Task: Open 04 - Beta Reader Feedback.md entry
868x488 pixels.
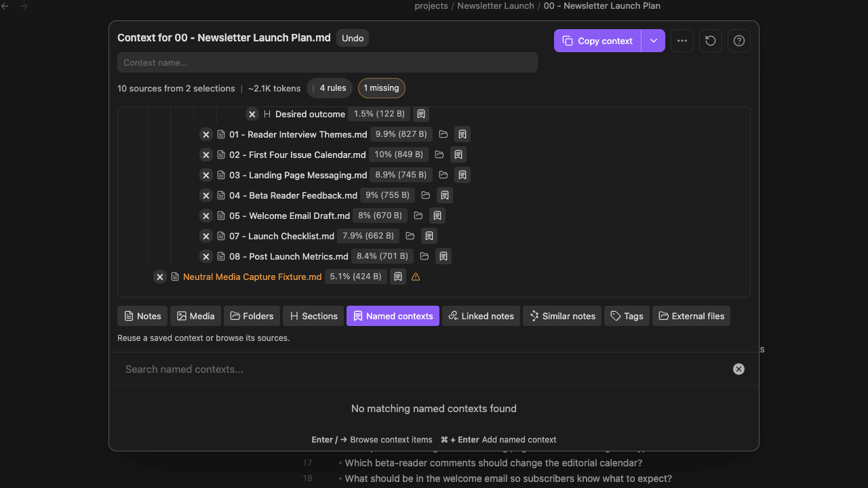Action: [293, 195]
